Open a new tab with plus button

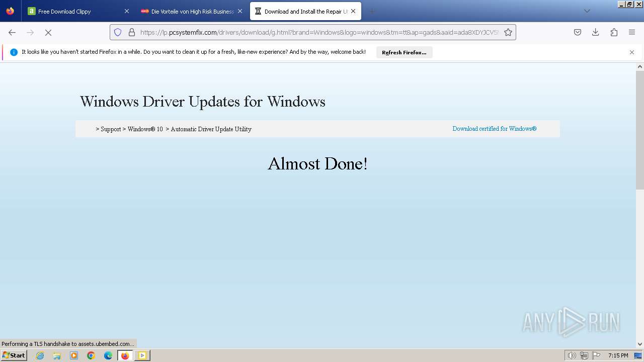pyautogui.click(x=372, y=11)
